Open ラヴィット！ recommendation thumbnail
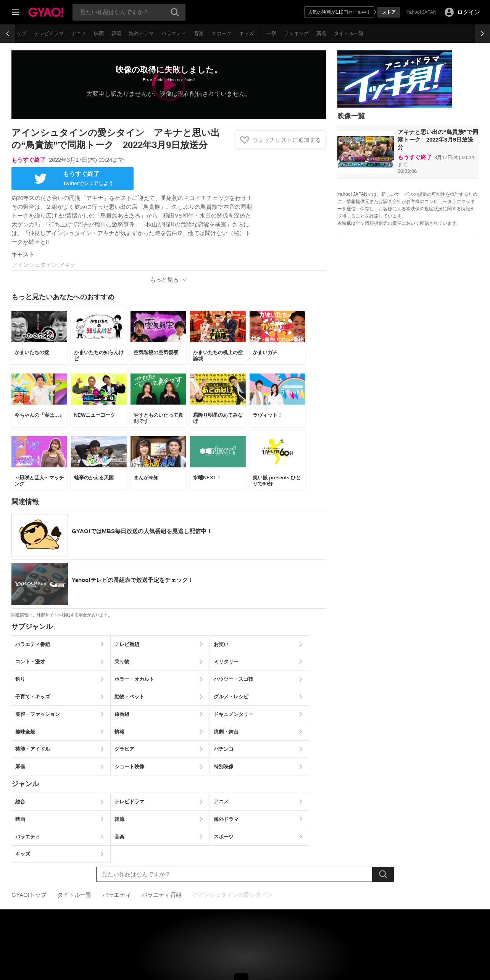490x980 pixels. [x=277, y=389]
